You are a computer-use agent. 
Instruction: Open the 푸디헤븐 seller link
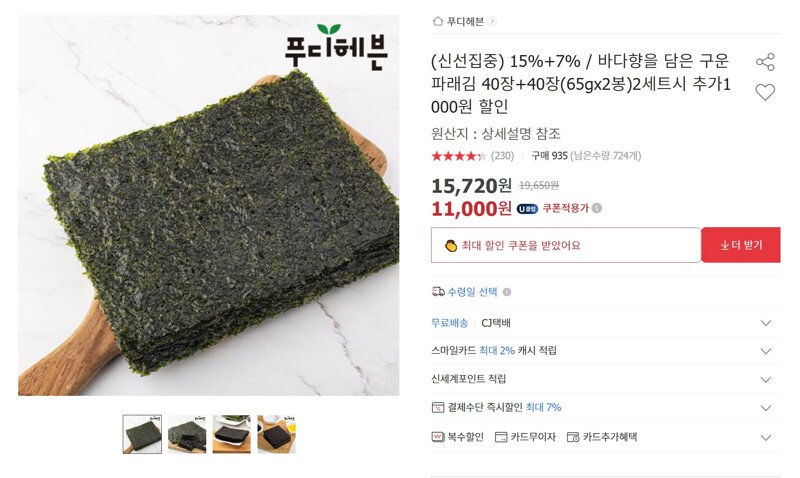465,21
